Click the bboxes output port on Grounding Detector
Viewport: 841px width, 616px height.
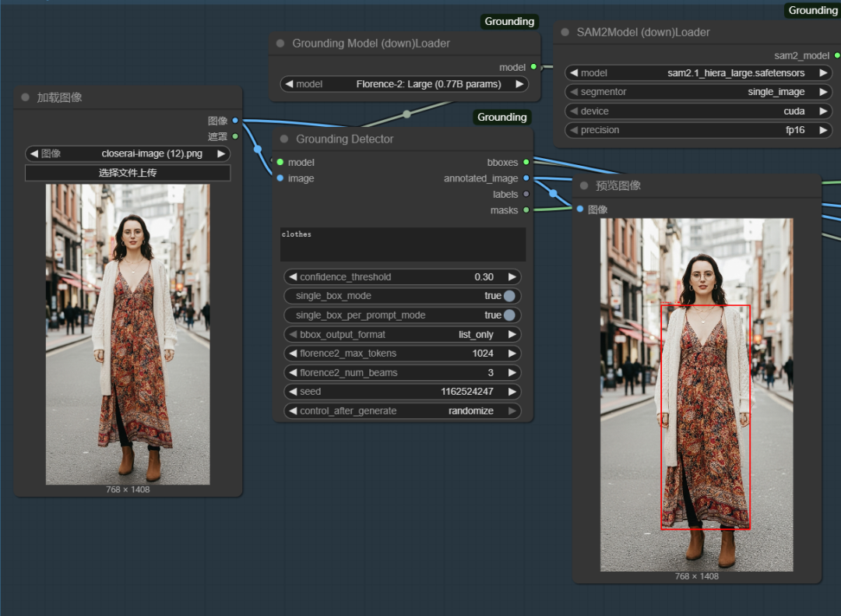click(526, 163)
